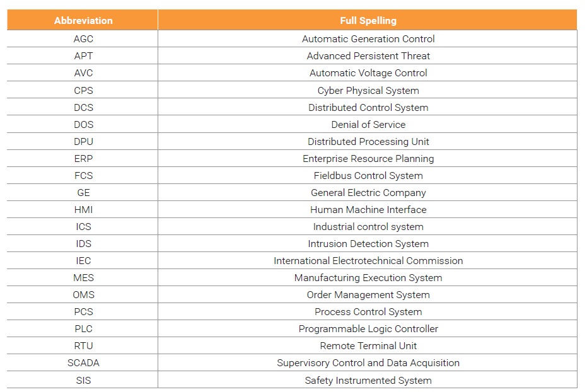Click the Full Spelling column header
The width and height of the screenshot is (587, 392).
368,21
